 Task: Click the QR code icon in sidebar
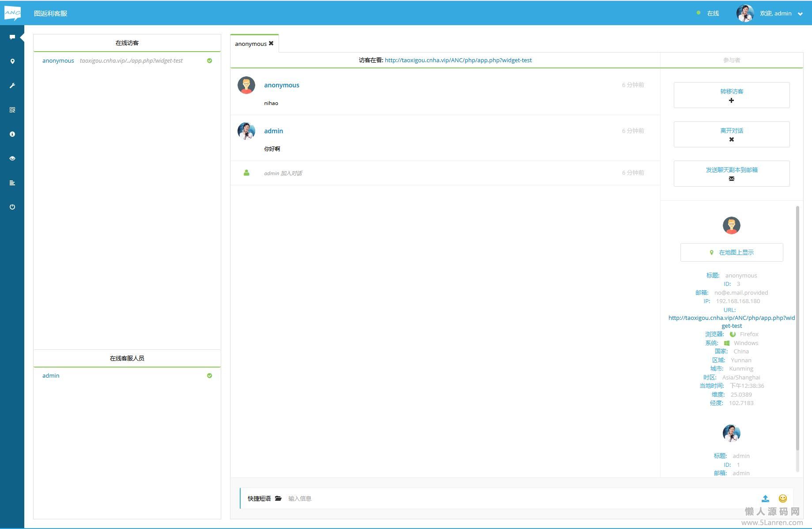12,110
